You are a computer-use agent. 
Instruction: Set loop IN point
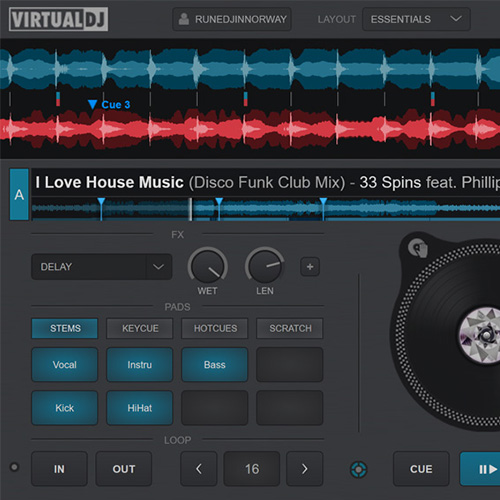59,469
